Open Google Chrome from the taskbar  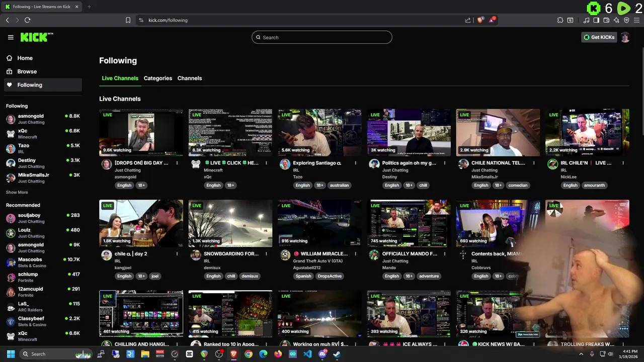click(249, 354)
